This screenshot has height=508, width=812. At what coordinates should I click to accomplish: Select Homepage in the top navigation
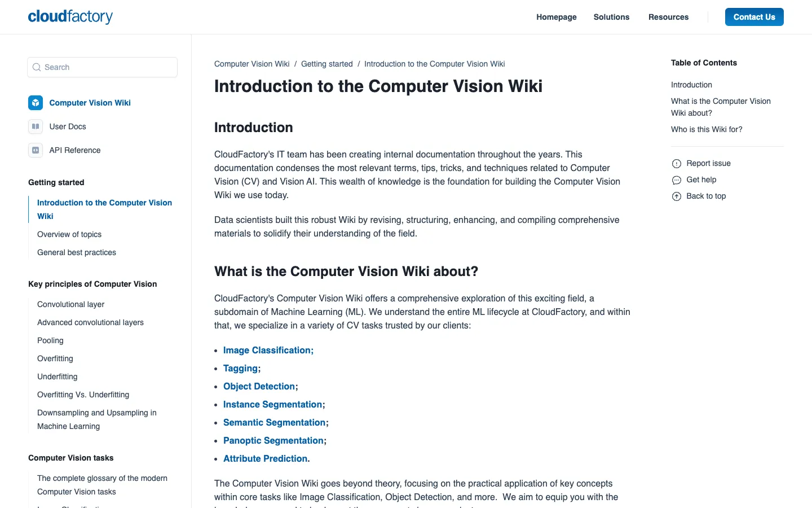pos(557,17)
